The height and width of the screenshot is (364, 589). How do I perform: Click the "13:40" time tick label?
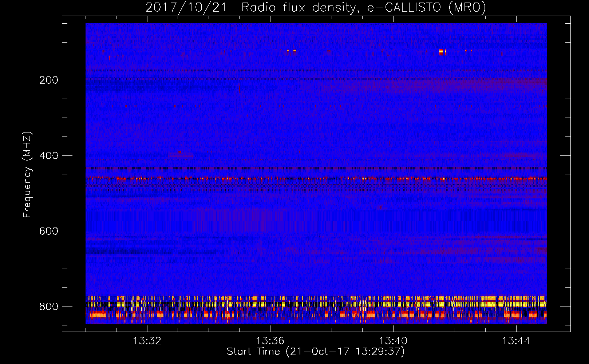point(393,341)
